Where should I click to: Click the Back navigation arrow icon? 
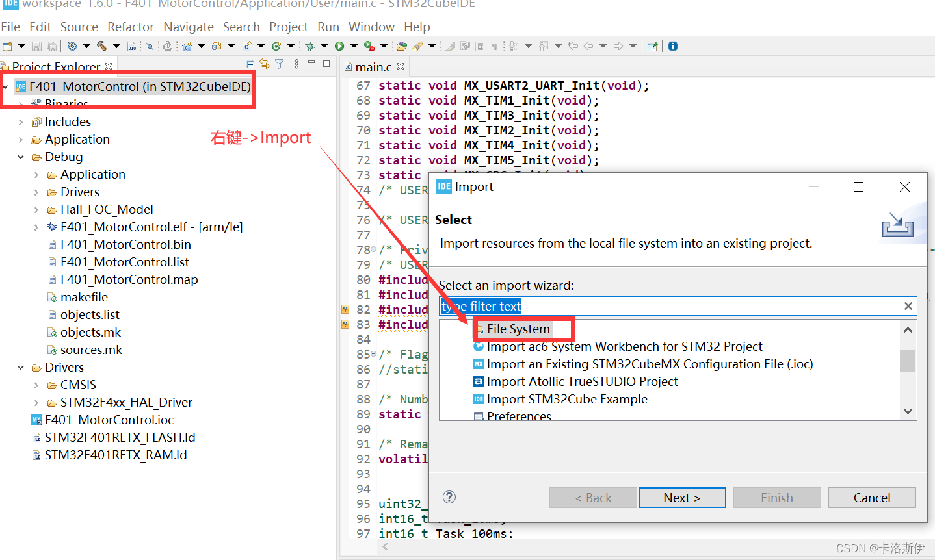pos(588,46)
